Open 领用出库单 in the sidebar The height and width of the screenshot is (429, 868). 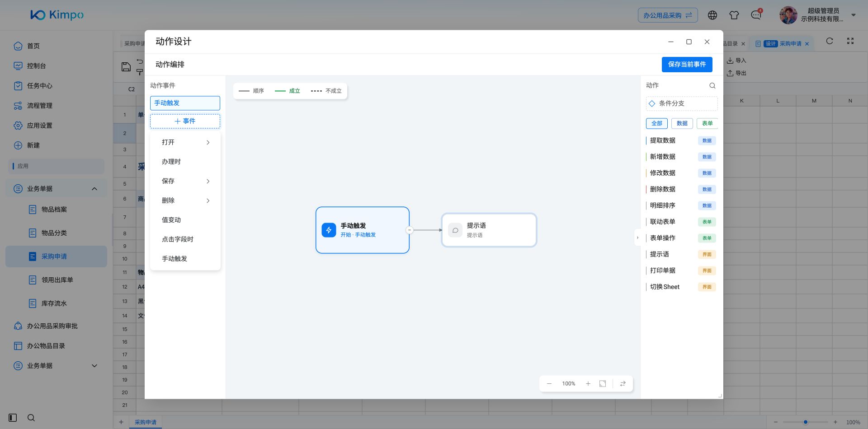point(57,280)
